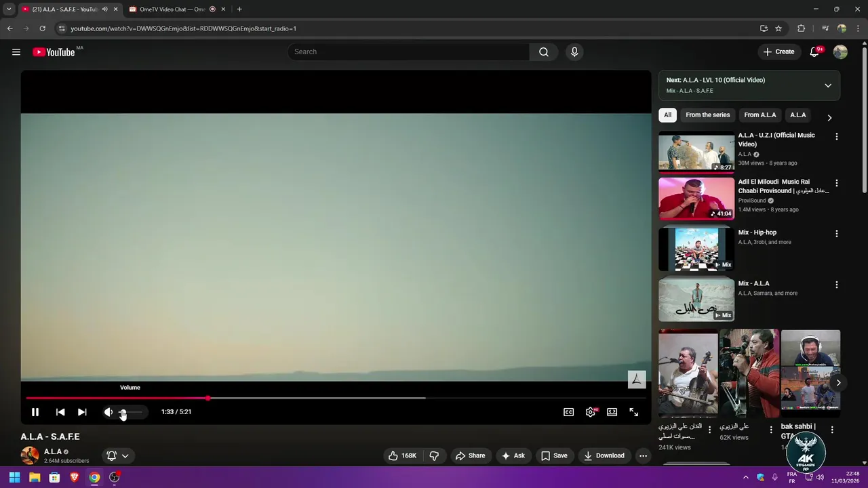
Task: Enter full screen mode
Action: point(634,412)
